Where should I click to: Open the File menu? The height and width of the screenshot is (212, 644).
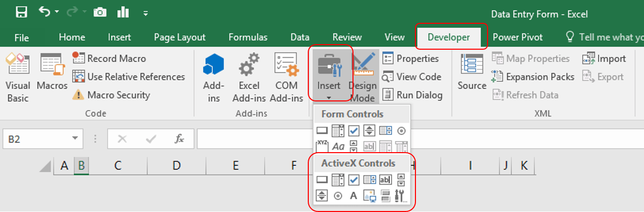[22, 37]
